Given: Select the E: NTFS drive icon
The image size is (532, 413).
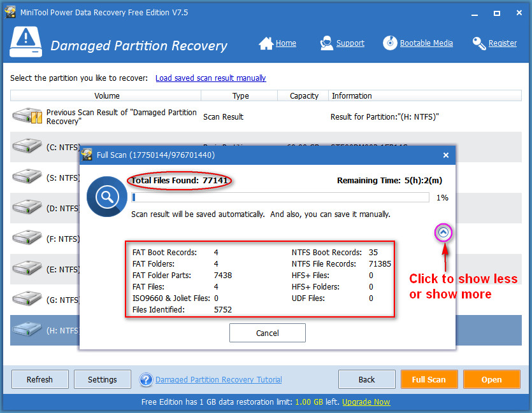Looking at the screenshot, I should tap(27, 268).
